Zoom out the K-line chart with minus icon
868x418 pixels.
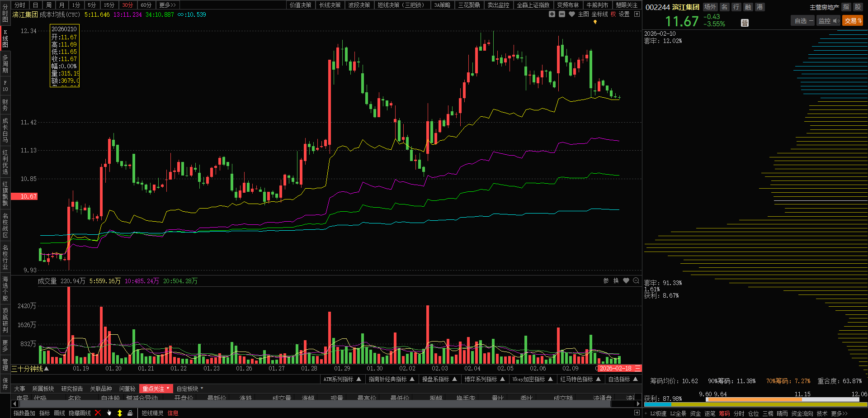tap(562, 14)
